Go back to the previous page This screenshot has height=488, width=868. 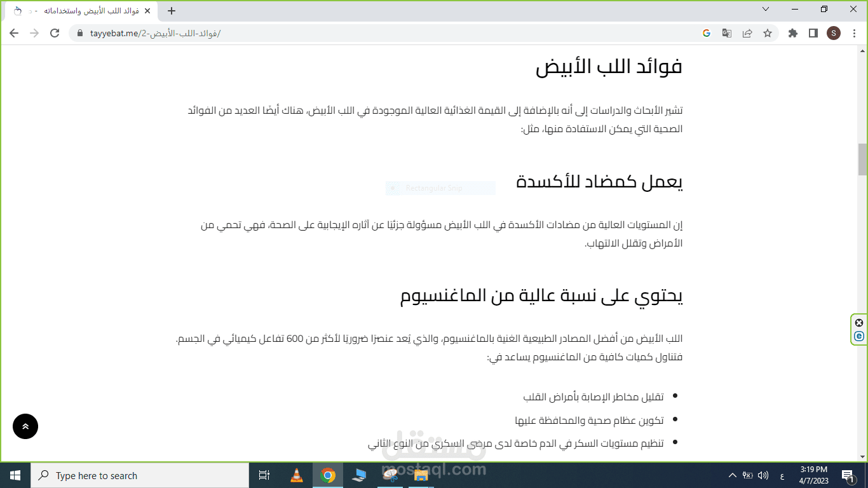click(x=14, y=33)
